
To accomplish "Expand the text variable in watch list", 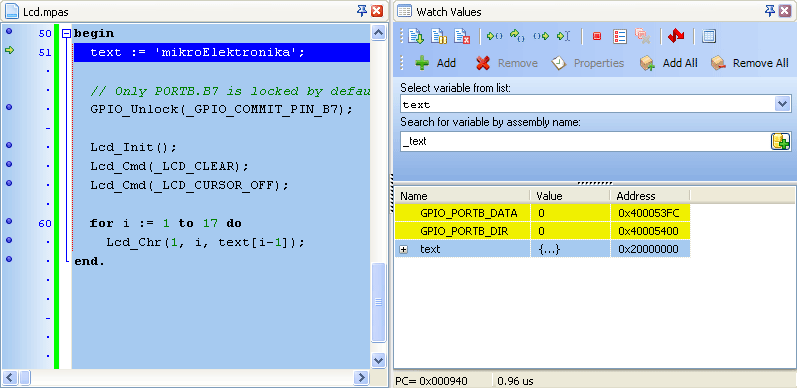I will [x=404, y=250].
